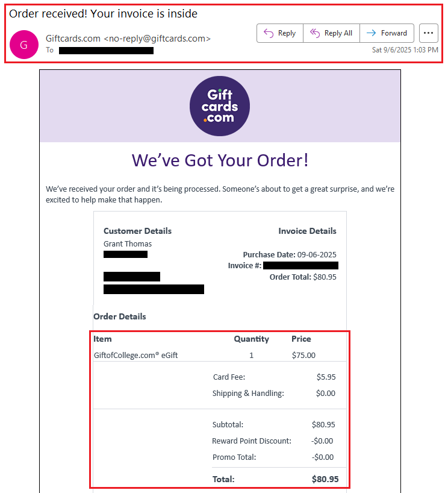448x493 pixels.
Task: Open the more actions ellipsis menu
Action: [x=428, y=33]
